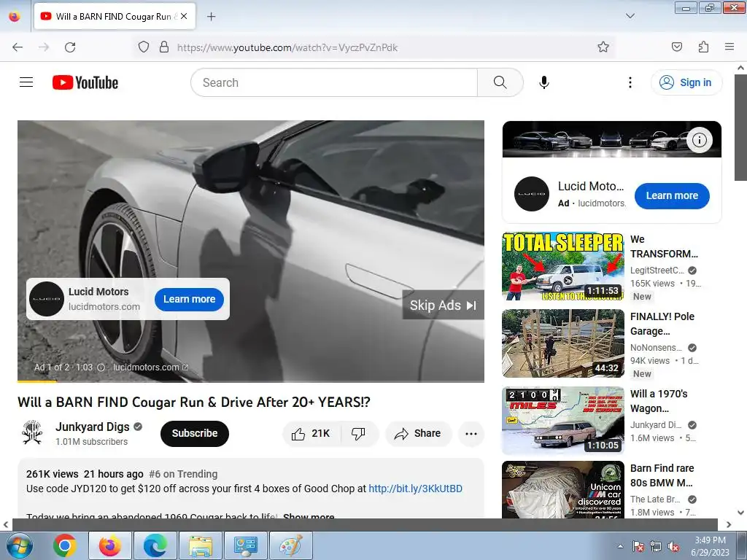Dislike the video with thumbs down
Viewport: 747px width, 560px height.
(358, 433)
